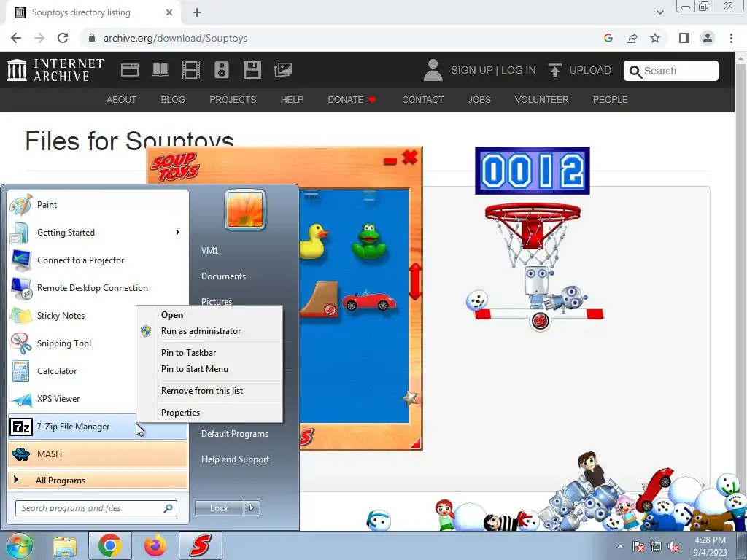This screenshot has height=560, width=747.
Task: Open Documents in Start menu
Action: [x=223, y=276]
